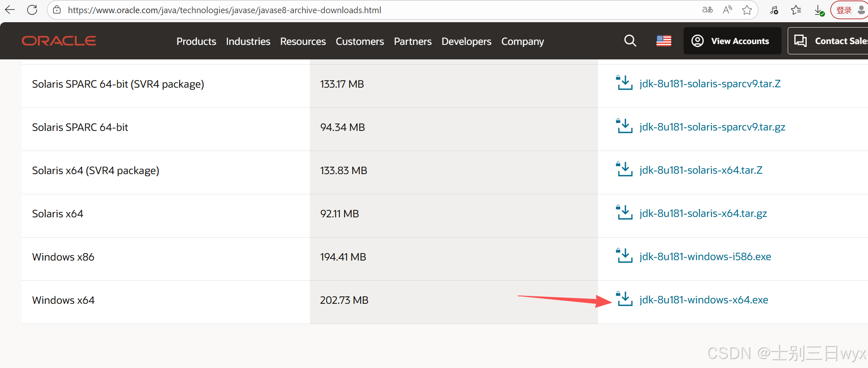Click the View Accounts button
This screenshot has height=368, width=868.
click(732, 41)
